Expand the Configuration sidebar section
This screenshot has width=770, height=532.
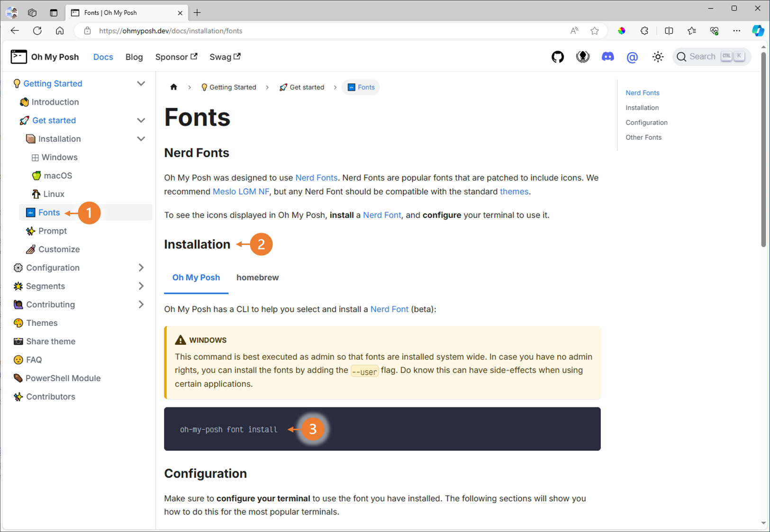141,268
